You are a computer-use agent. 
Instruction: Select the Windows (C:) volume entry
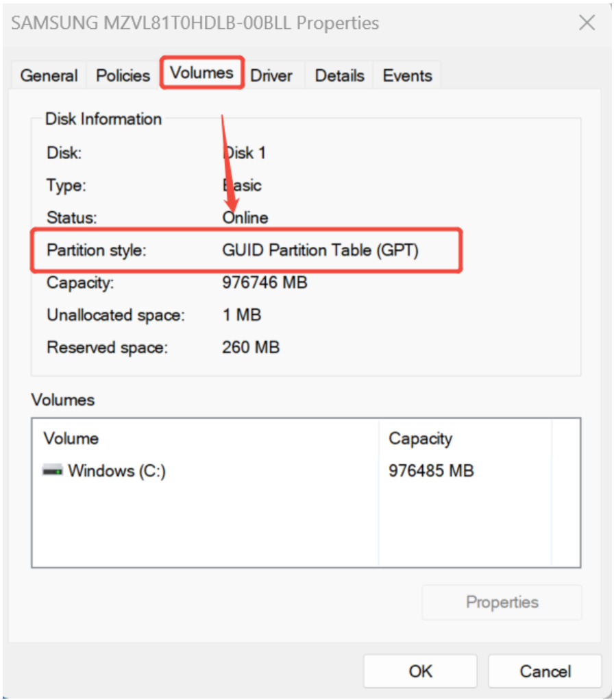pos(116,471)
